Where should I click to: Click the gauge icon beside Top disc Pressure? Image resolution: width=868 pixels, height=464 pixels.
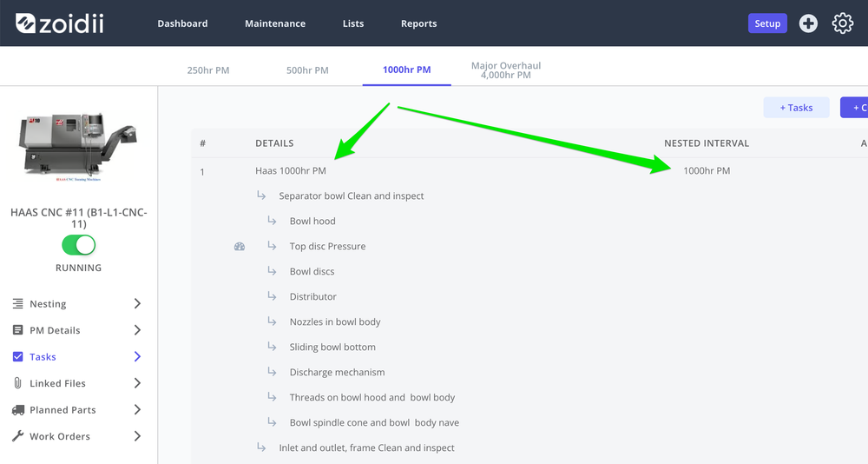coord(240,246)
